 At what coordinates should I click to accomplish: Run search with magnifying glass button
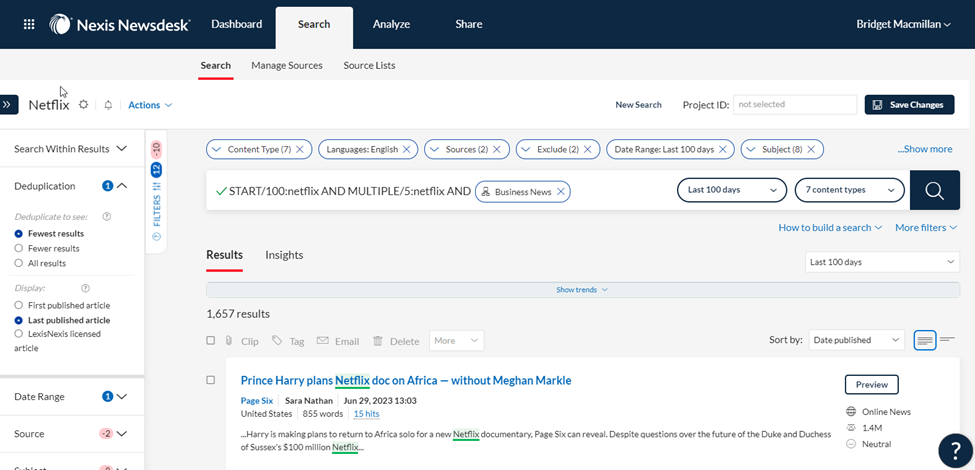pos(934,190)
